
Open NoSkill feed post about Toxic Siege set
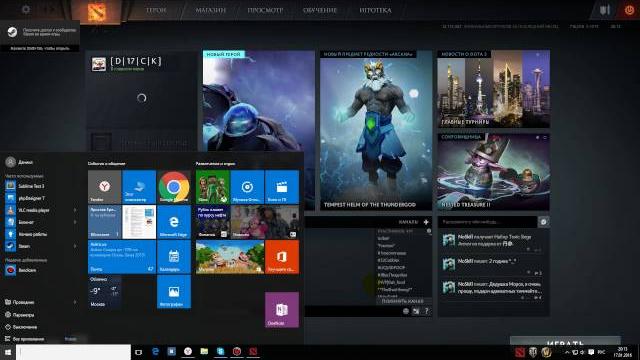pyautogui.click(x=493, y=242)
